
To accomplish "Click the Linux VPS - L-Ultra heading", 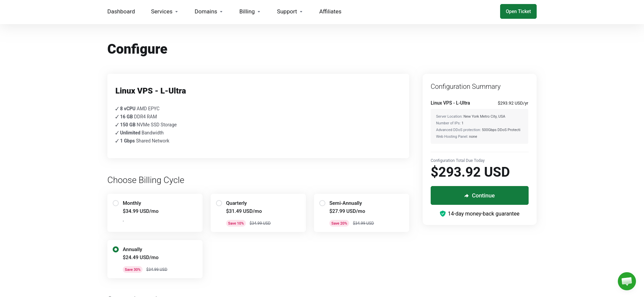I will tap(151, 91).
